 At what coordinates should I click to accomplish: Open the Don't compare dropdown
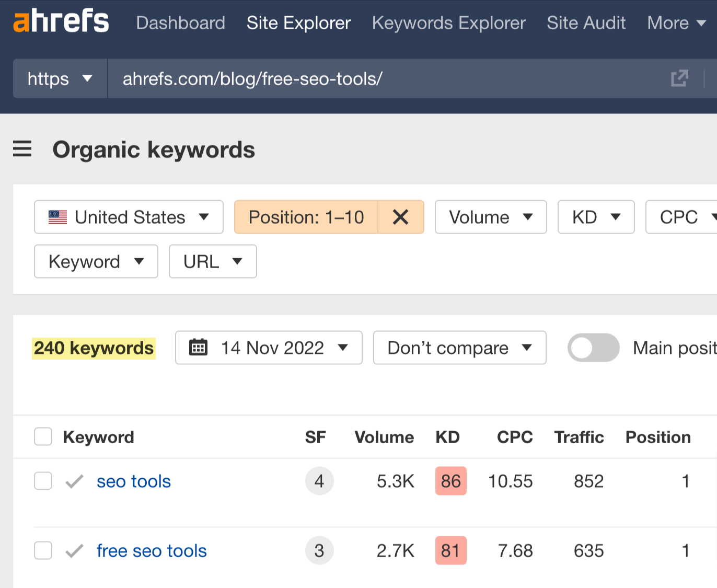(x=459, y=348)
